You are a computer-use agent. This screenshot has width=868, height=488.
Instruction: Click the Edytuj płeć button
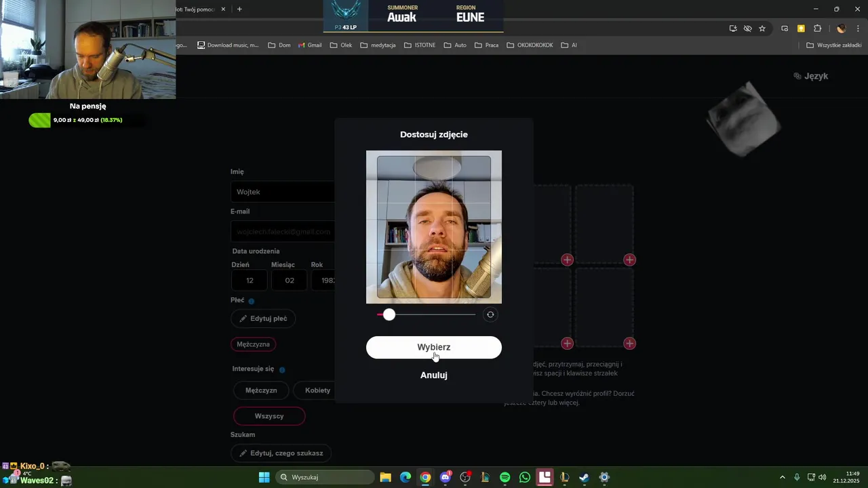tap(263, 319)
